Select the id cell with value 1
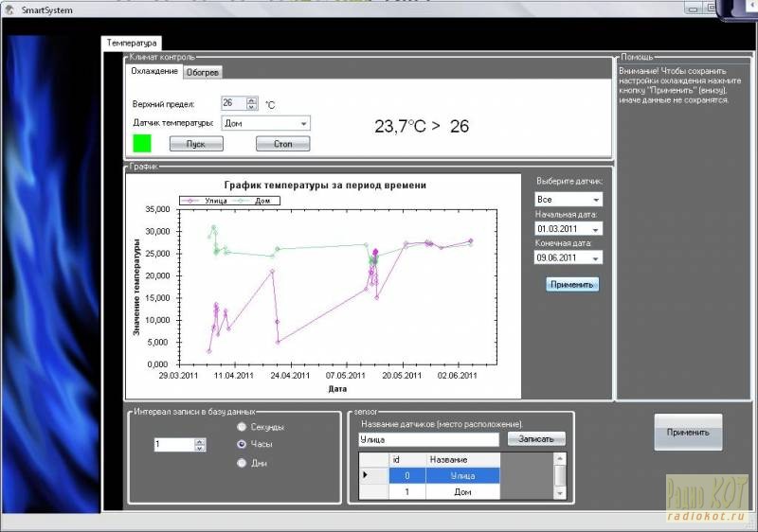The height and width of the screenshot is (532, 758). pos(407,491)
